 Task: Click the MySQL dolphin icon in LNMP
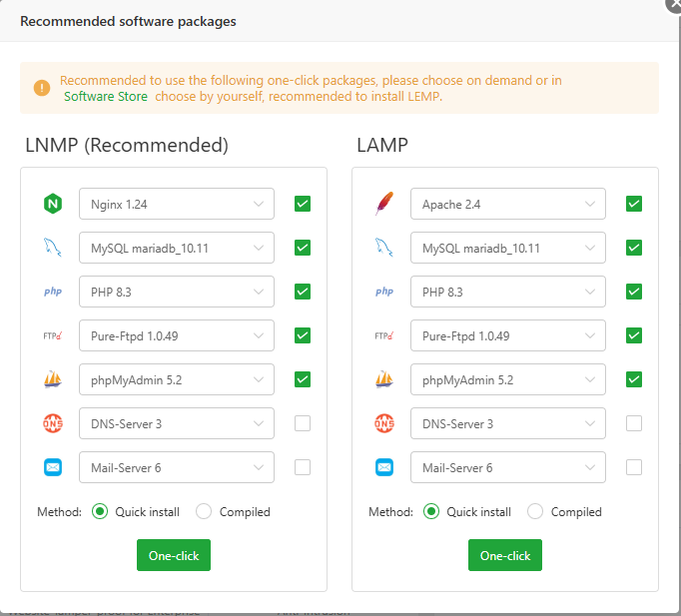coord(53,248)
